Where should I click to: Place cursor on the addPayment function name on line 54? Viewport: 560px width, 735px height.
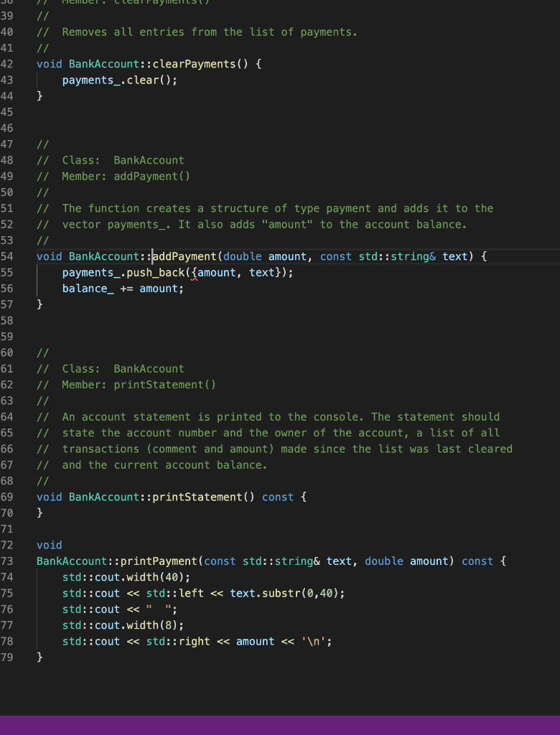(x=185, y=256)
